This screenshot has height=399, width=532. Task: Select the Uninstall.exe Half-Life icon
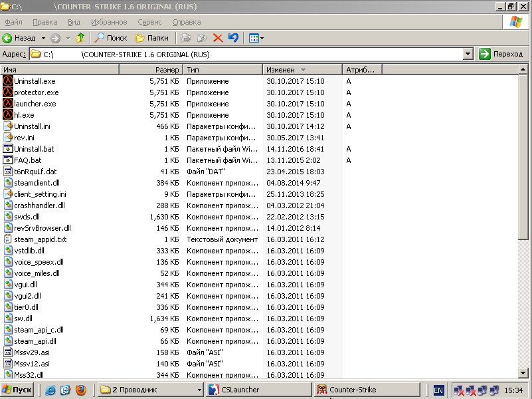coord(8,81)
